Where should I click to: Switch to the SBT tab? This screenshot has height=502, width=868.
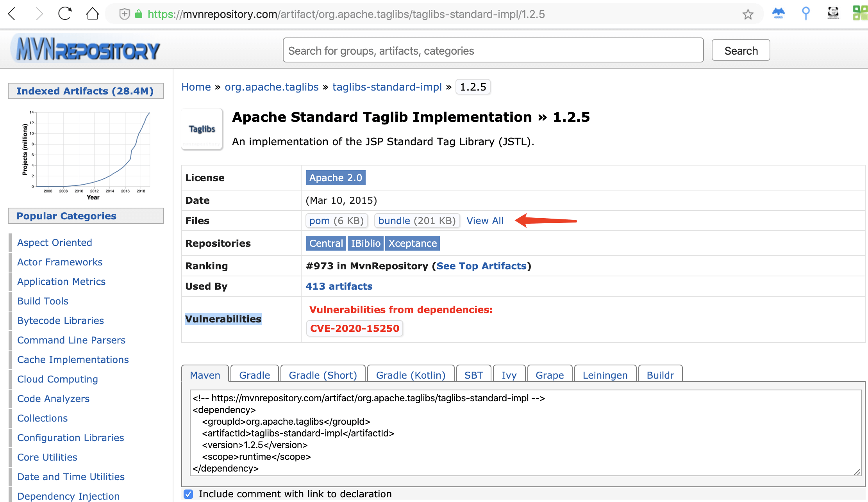click(474, 375)
